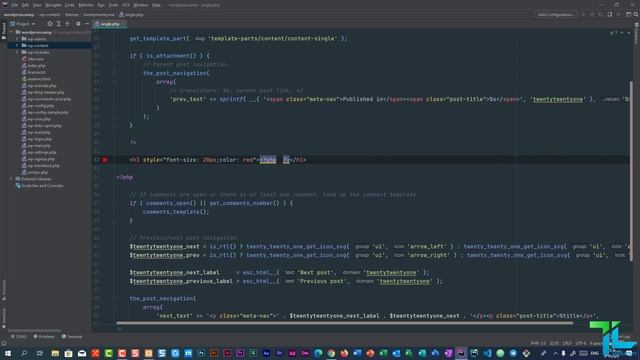This screenshot has height=360, width=640.
Task: Open Task View on taskbar
Action: [x=40, y=353]
